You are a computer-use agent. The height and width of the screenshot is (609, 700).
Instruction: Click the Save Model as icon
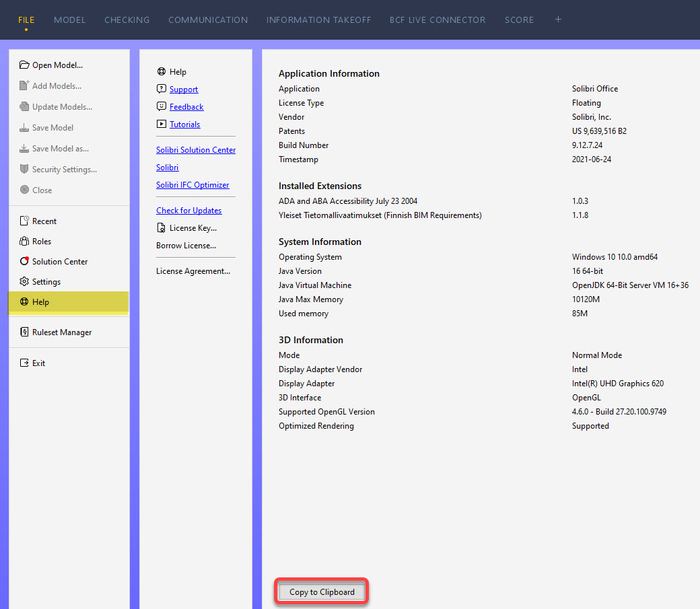pyautogui.click(x=24, y=148)
